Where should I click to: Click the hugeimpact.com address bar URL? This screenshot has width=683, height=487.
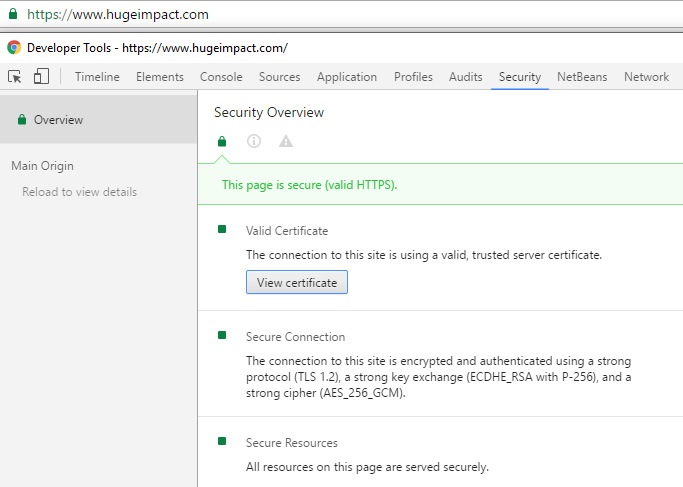118,14
